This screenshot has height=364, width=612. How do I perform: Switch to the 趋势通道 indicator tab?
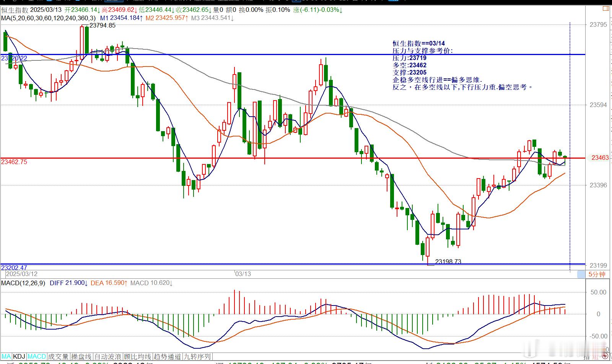pos(167,356)
